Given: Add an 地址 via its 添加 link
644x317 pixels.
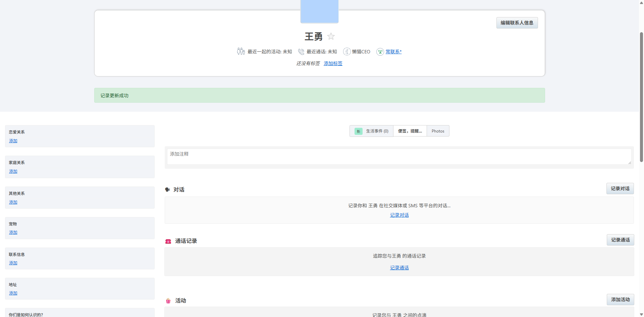Looking at the screenshot, I should pyautogui.click(x=13, y=293).
